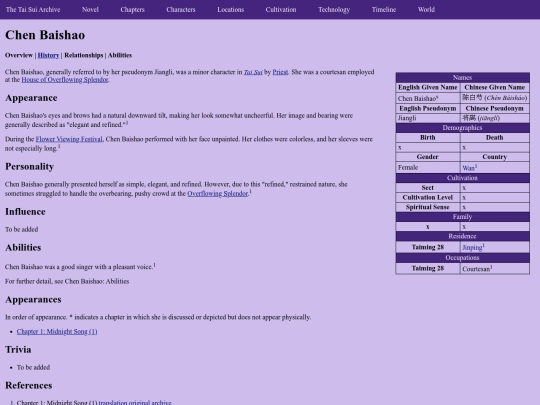This screenshot has width=540, height=405.
Task: Click the Spiritual Sense label cell
Action: click(x=428, y=207)
